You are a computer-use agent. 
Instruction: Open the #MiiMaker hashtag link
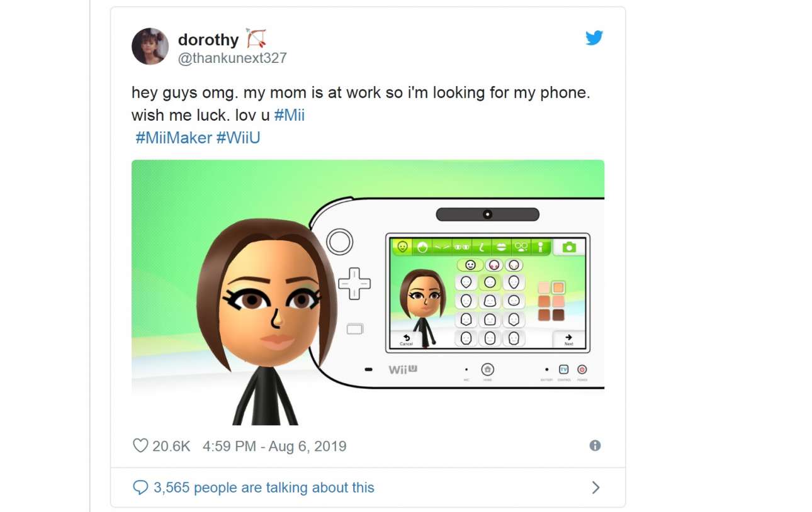pos(174,138)
